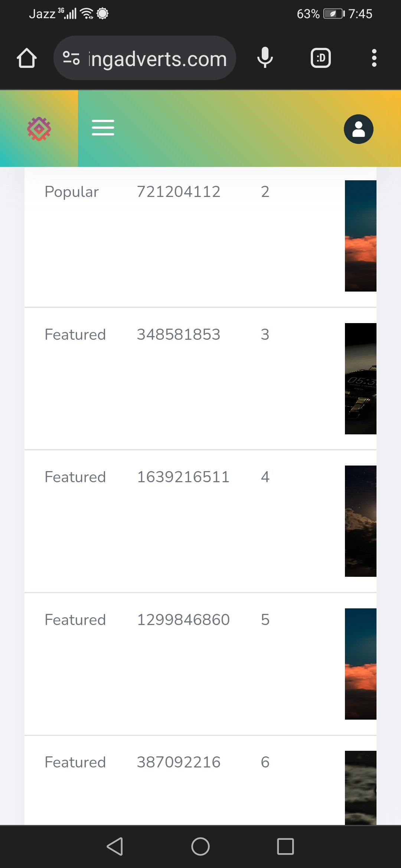401x868 pixels.
Task: Tap the Android back navigation button
Action: (115, 846)
